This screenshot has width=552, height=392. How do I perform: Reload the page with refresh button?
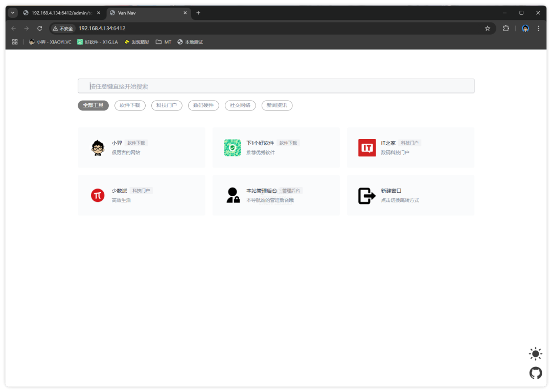click(x=40, y=29)
